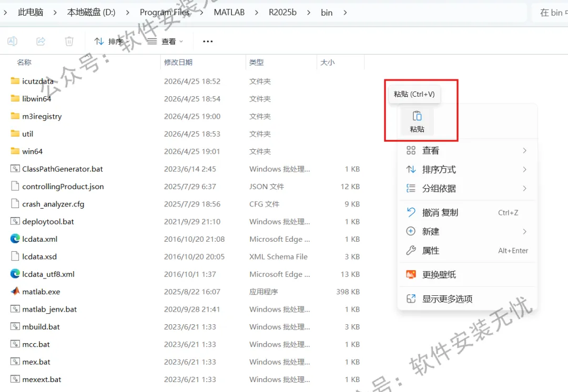Screen dimensions: 568x392
Task: Click the controllingProduct.json file icon
Action: pyautogui.click(x=15, y=186)
